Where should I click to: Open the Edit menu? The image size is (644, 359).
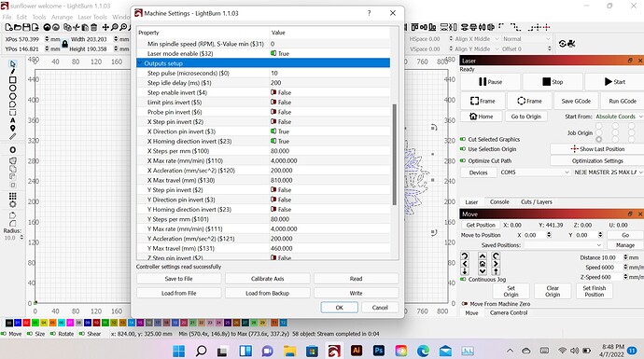21,17
